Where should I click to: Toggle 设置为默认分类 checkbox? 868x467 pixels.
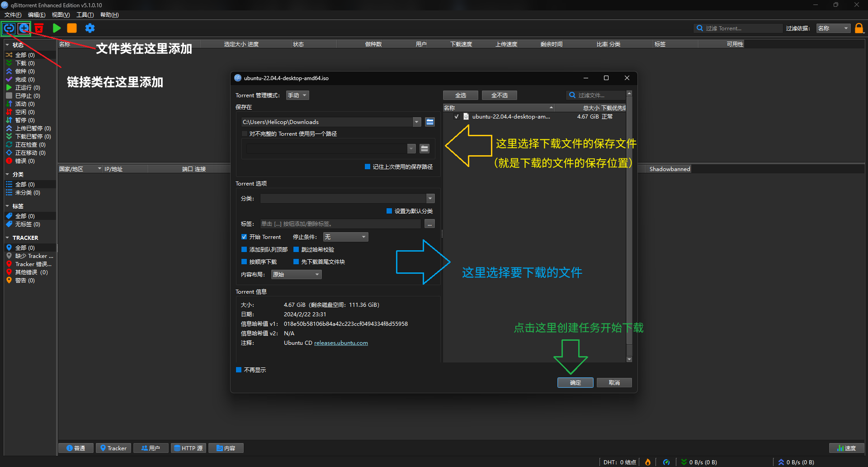[389, 211]
